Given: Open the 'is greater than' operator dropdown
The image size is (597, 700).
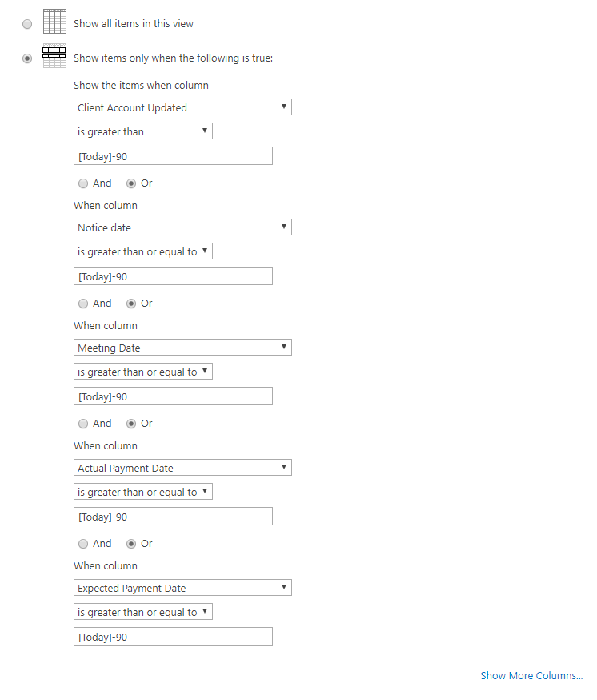Looking at the screenshot, I should click(142, 131).
